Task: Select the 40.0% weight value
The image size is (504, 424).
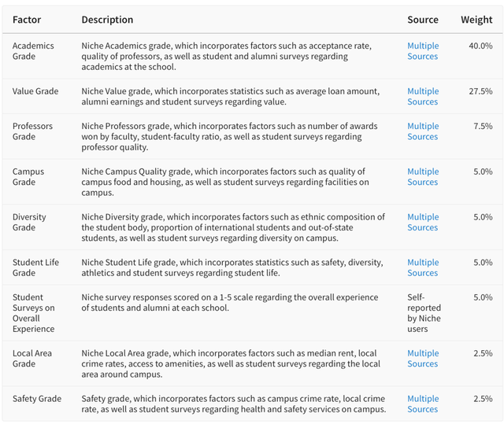Action: coord(480,46)
